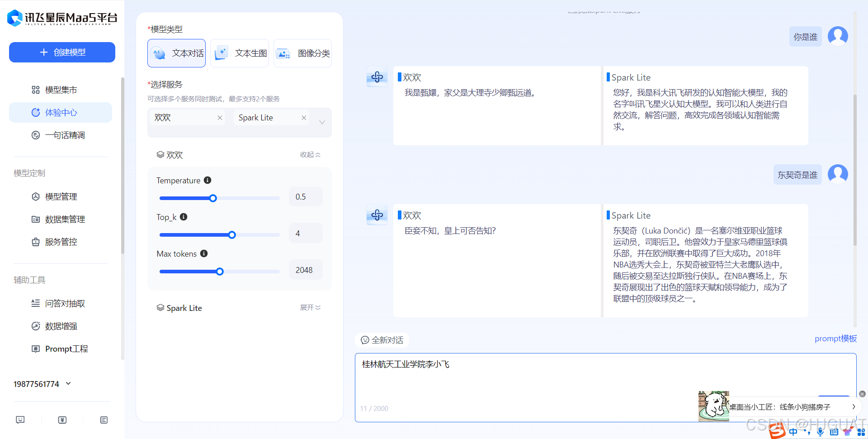This screenshot has width=868, height=439.
Task: Open 模型管理 in the sidebar
Action: click(61, 196)
